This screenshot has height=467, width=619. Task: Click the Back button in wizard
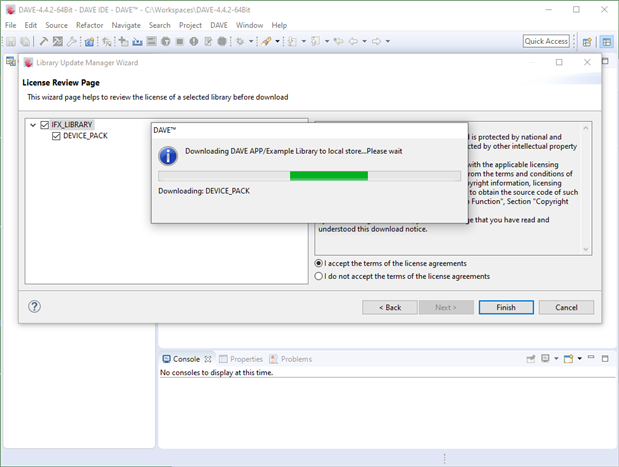tap(390, 308)
